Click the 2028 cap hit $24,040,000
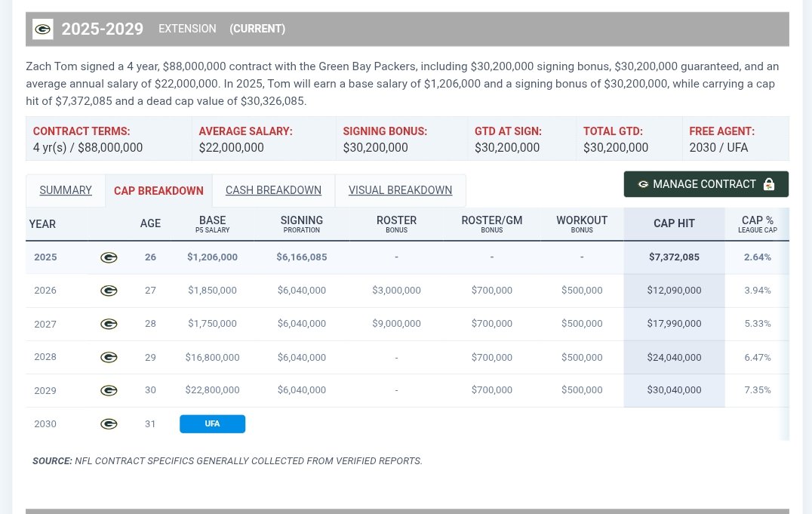This screenshot has width=812, height=514. pyautogui.click(x=674, y=357)
